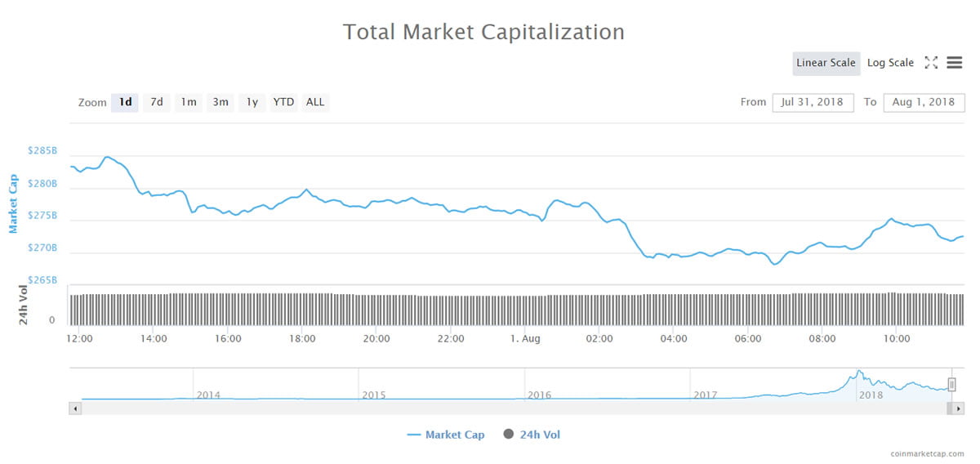Toggle the 24h Vol series legend
This screenshot has width=980, height=464.
pos(532,435)
